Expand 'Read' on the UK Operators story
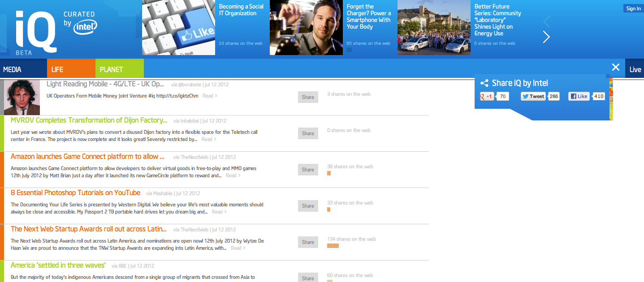 [x=210, y=96]
